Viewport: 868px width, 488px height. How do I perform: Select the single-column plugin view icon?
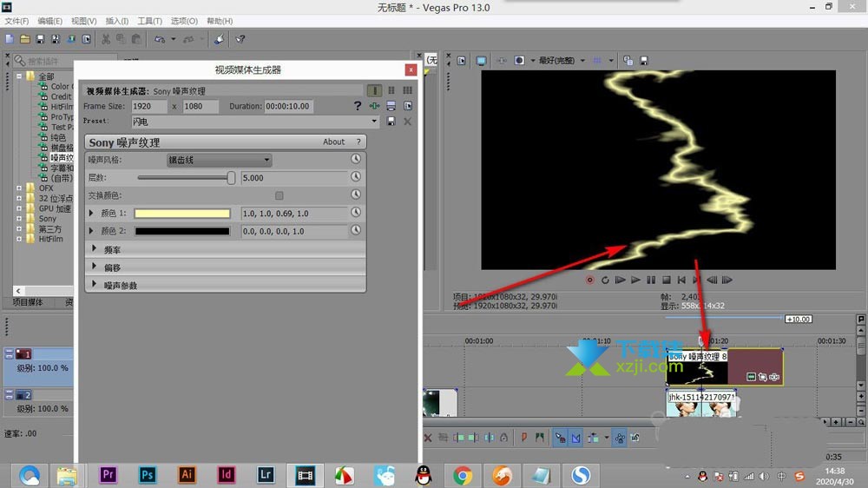tap(375, 90)
